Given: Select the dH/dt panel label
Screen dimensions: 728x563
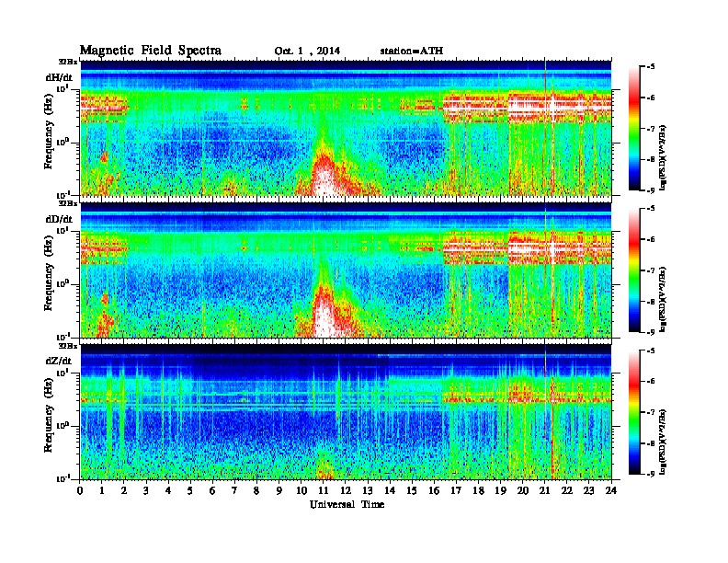Looking at the screenshot, I should pos(59,77).
